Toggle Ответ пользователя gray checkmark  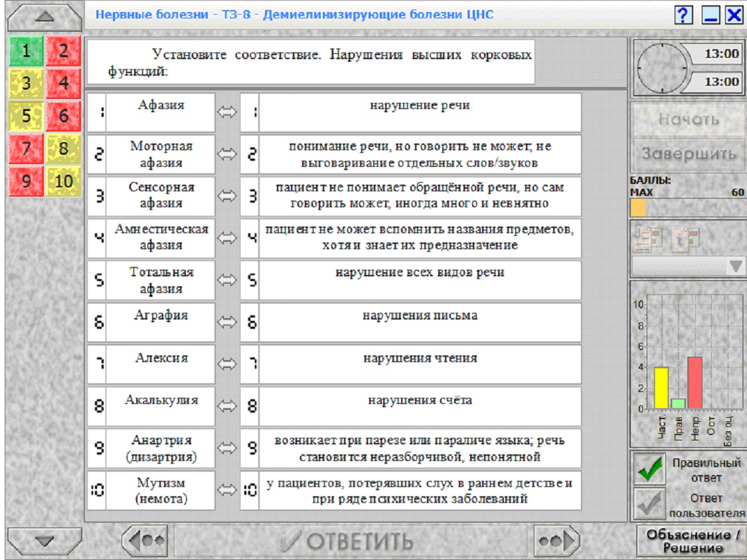650,504
